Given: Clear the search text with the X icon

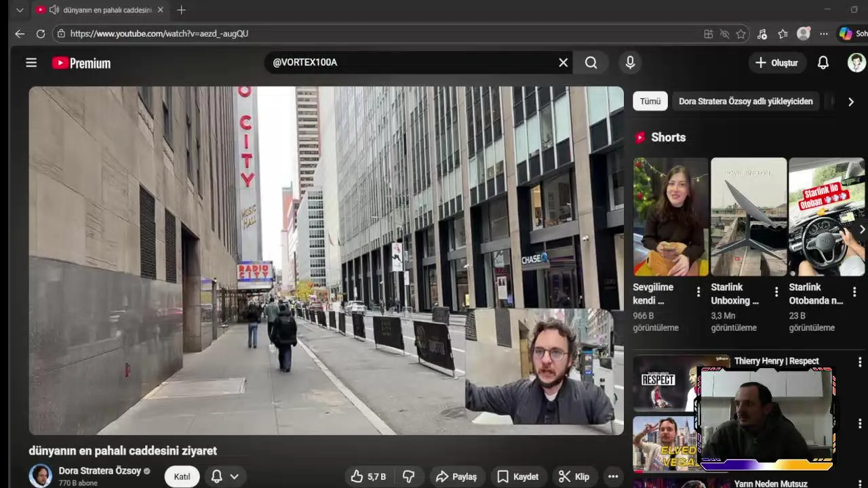Looking at the screenshot, I should [563, 62].
